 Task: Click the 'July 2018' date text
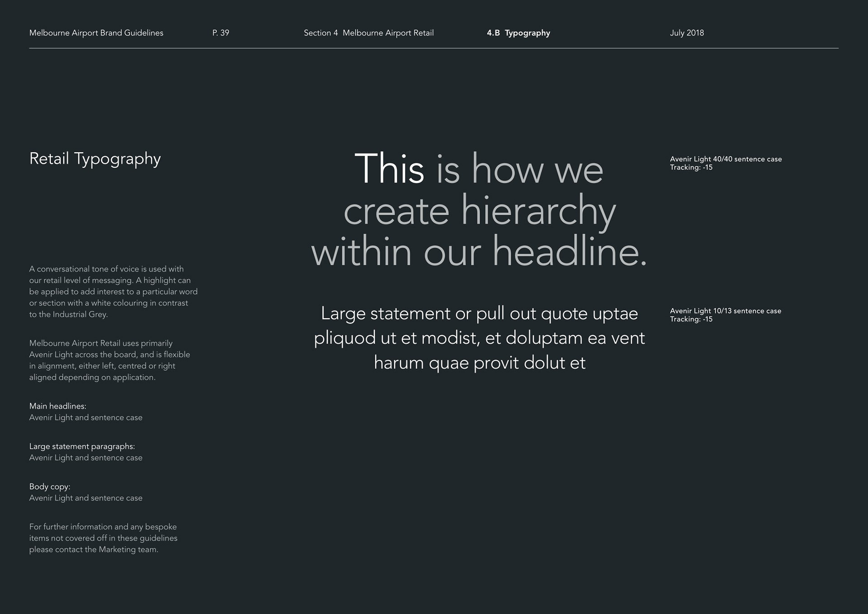(x=687, y=33)
